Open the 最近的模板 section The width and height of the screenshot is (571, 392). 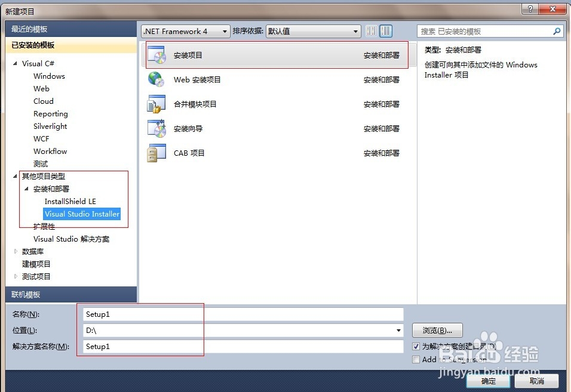(71, 29)
